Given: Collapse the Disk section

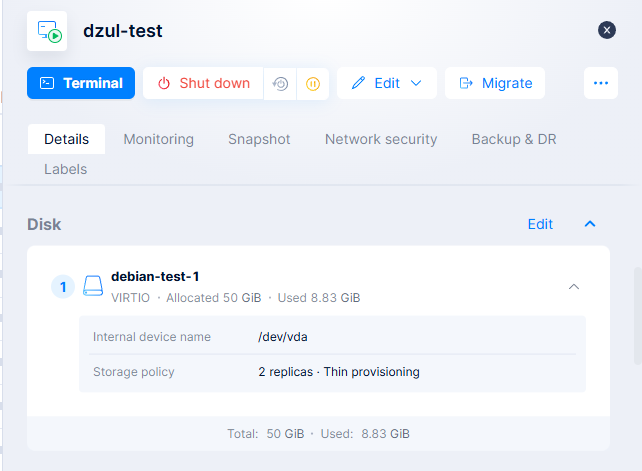Looking at the screenshot, I should tap(590, 224).
